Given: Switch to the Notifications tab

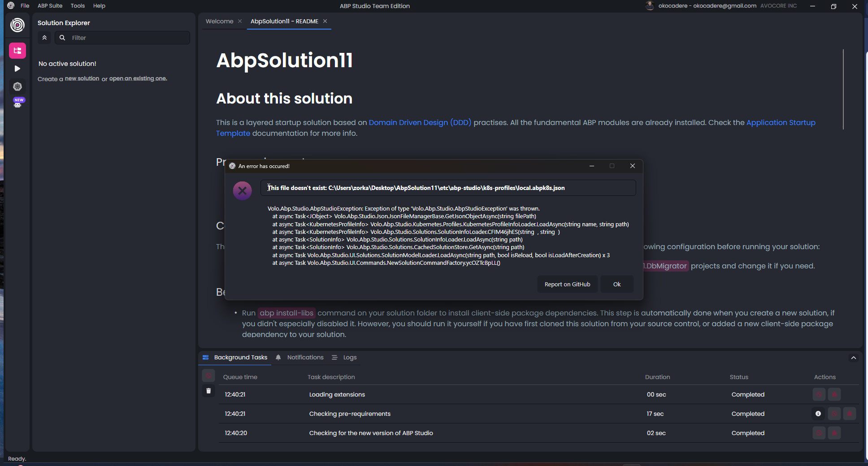Looking at the screenshot, I should pyautogui.click(x=305, y=357).
